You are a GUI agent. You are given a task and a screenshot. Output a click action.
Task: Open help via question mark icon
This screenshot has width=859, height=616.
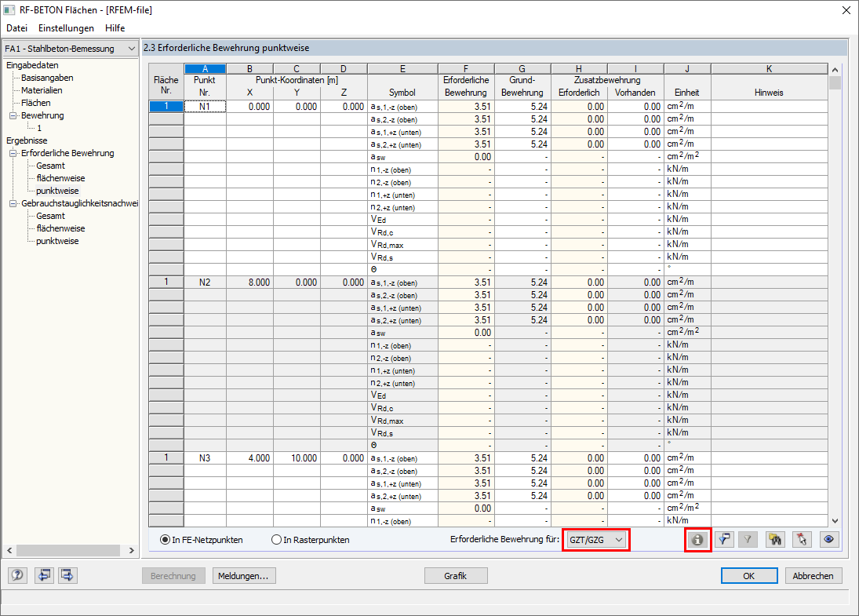(x=17, y=575)
